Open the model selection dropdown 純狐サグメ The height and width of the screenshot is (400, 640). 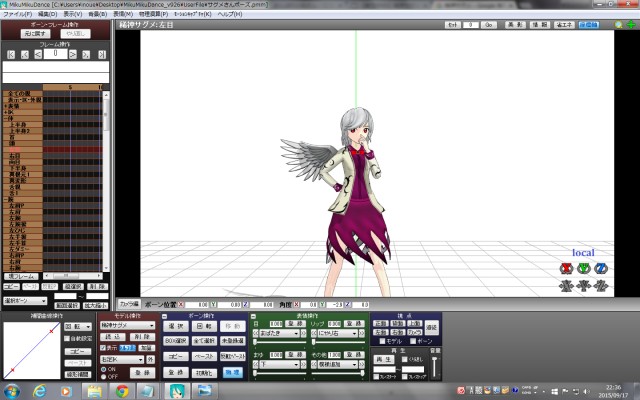tap(127, 325)
